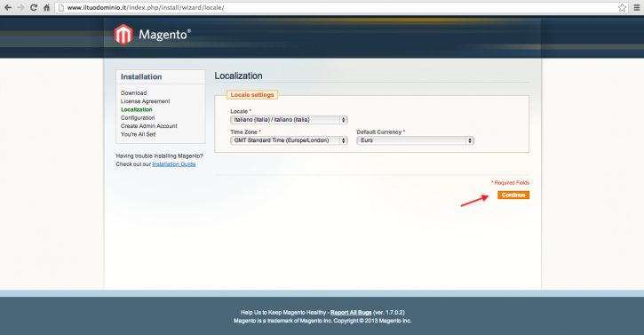The height and width of the screenshot is (335, 644).
Task: Open the Installation Guide link
Action: (x=174, y=164)
